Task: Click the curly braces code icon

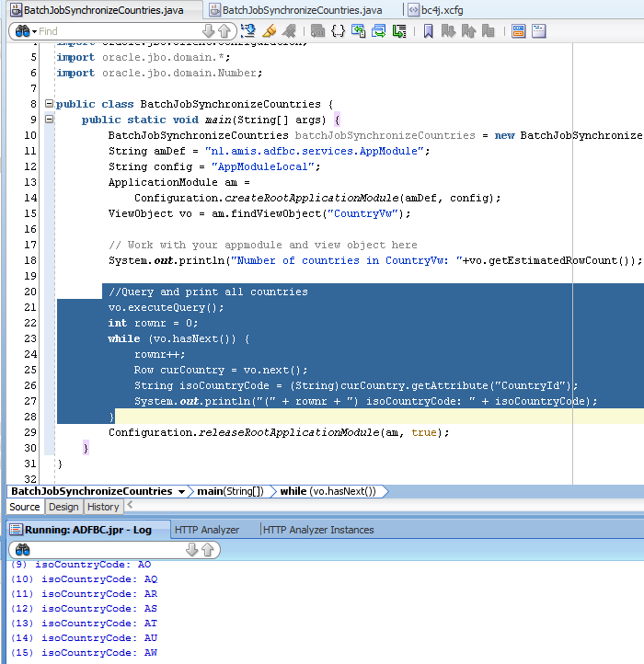Action: tap(338, 31)
